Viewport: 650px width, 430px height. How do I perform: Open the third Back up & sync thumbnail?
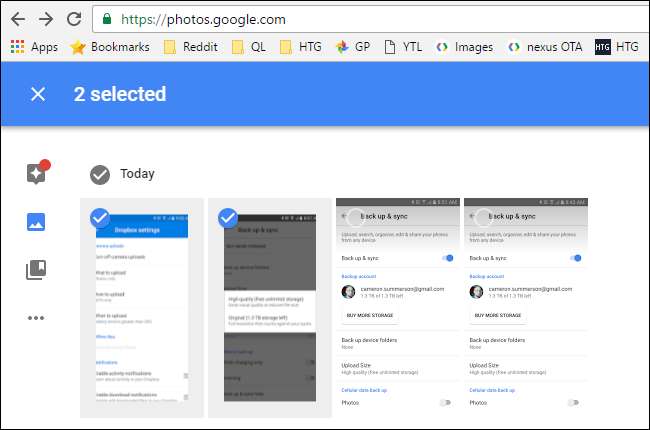[x=397, y=306]
